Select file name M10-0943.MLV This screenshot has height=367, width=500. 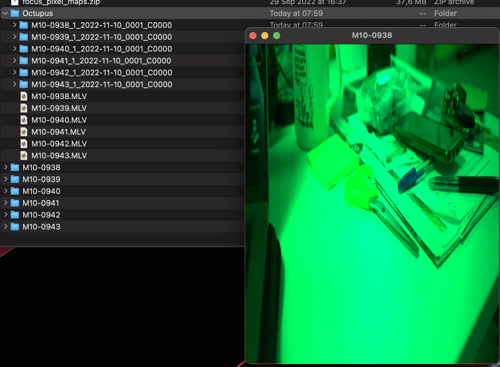click(59, 155)
